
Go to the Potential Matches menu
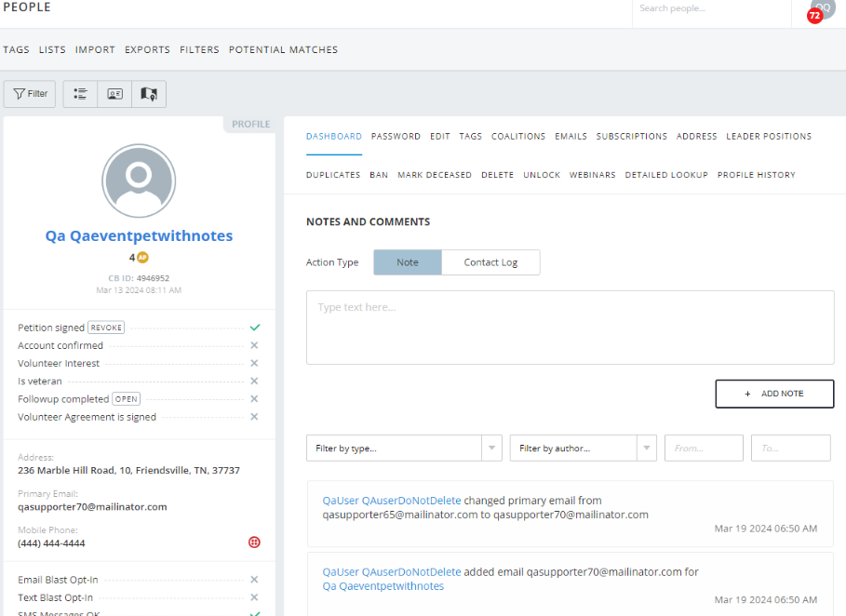pyautogui.click(x=283, y=50)
